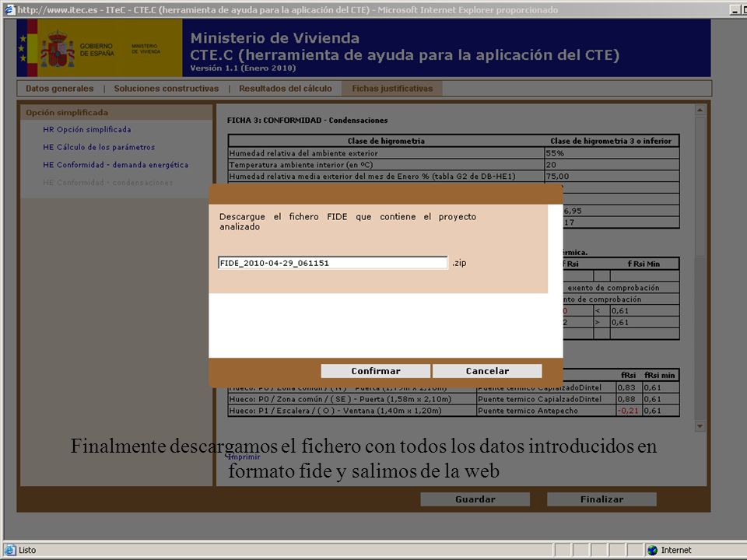Select the Fichas justificativas tab

click(x=392, y=89)
